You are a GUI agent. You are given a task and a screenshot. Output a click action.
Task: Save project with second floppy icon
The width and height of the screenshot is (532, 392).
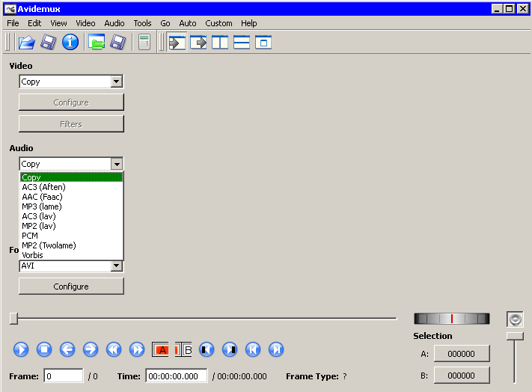click(x=117, y=43)
